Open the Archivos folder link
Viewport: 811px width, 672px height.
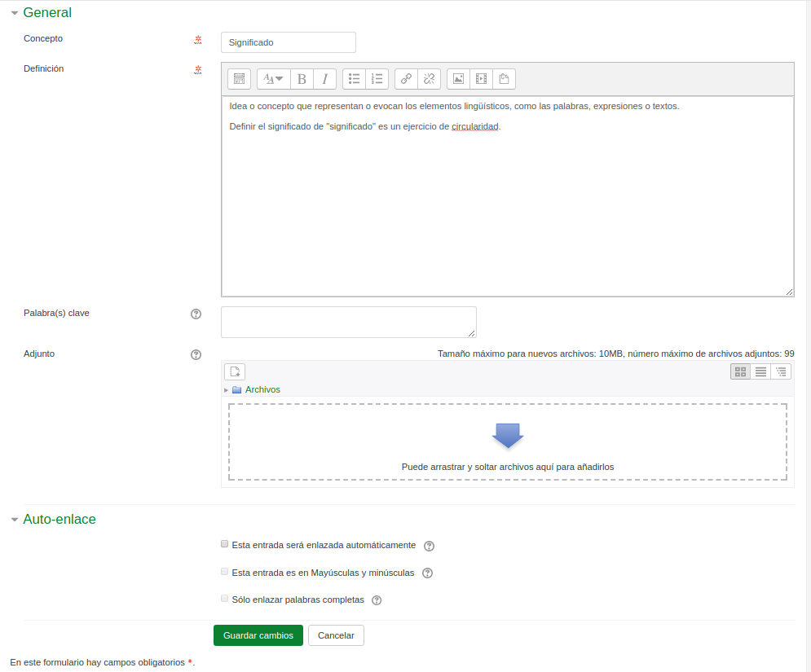[x=262, y=389]
